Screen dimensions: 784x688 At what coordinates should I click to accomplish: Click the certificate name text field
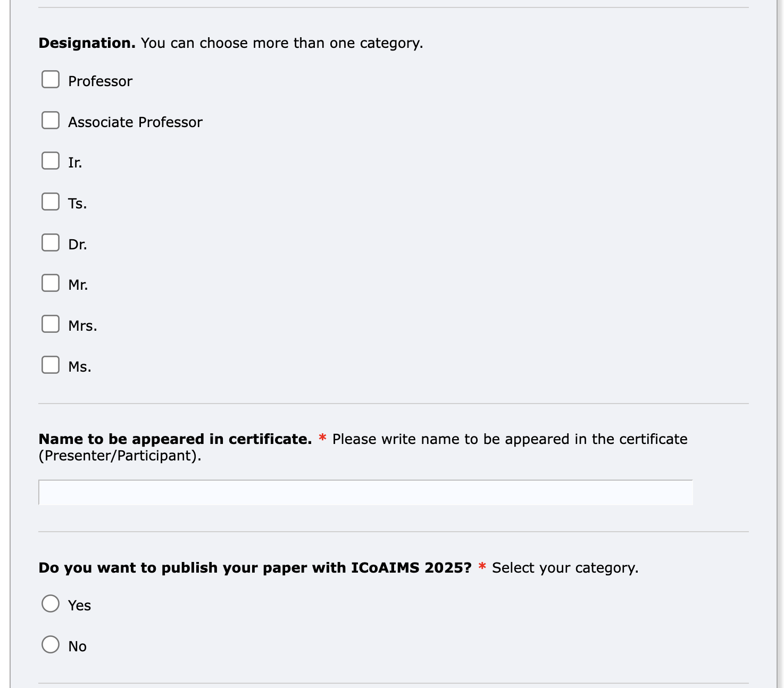(365, 492)
